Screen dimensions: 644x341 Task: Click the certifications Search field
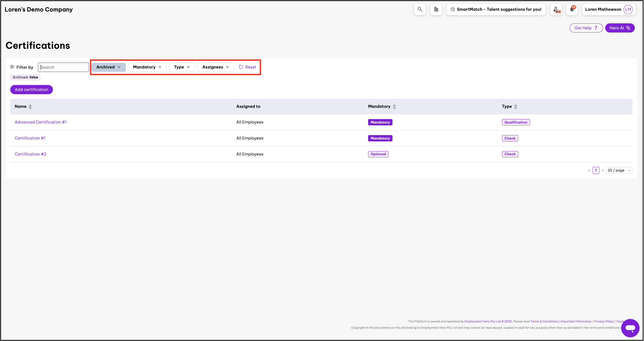(63, 67)
